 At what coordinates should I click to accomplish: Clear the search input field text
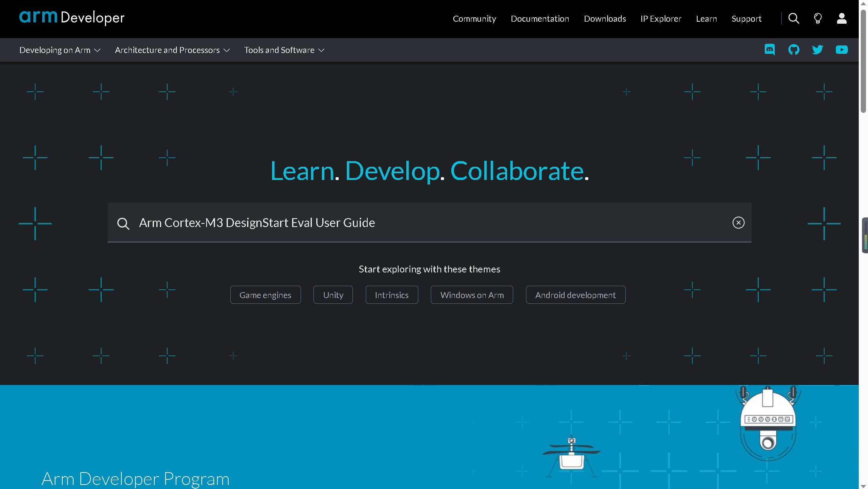(739, 223)
